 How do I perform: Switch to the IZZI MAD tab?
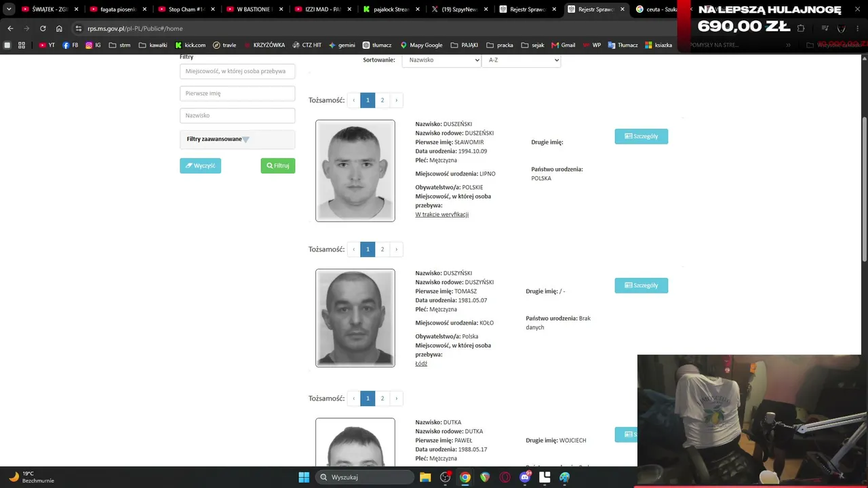click(323, 9)
